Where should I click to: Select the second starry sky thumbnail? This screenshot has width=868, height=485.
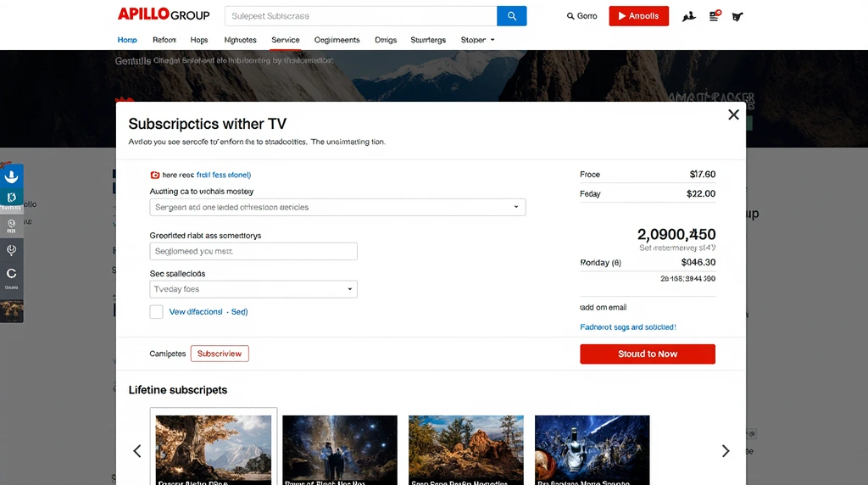[340, 449]
